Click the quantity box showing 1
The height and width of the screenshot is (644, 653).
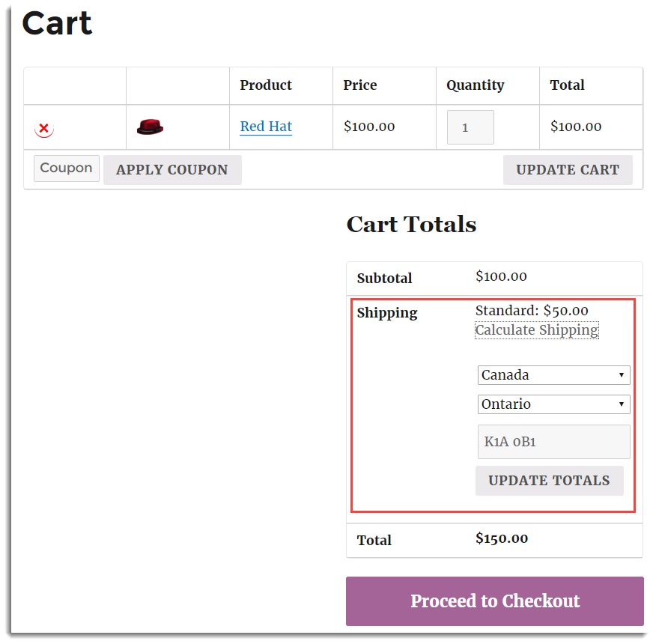470,127
